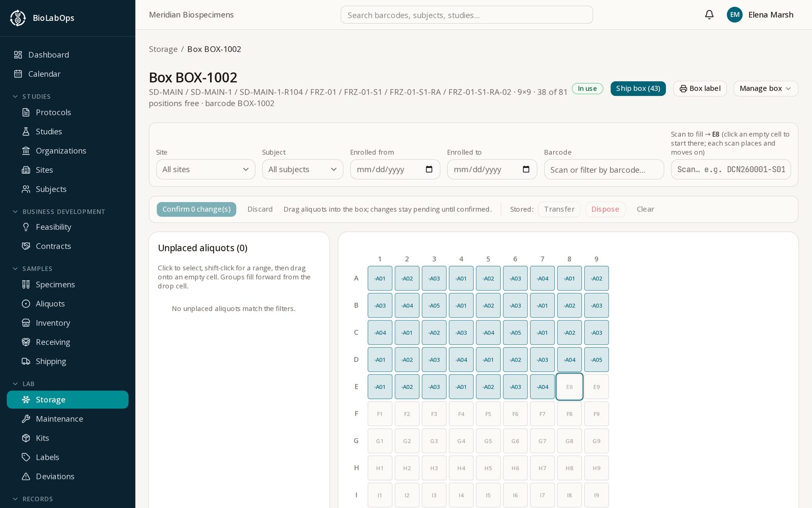
Task: Click the Enrolled to date field
Action: pos(492,169)
